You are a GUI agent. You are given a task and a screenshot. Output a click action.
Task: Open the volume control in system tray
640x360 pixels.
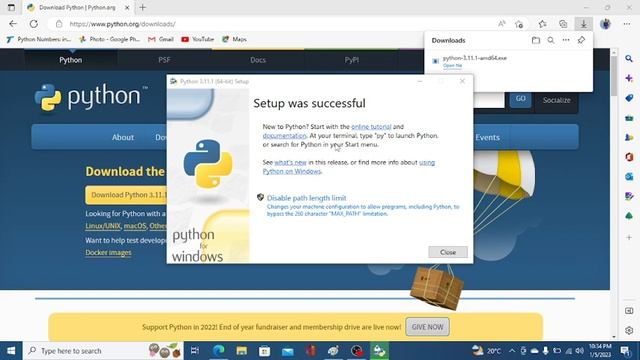(x=580, y=351)
